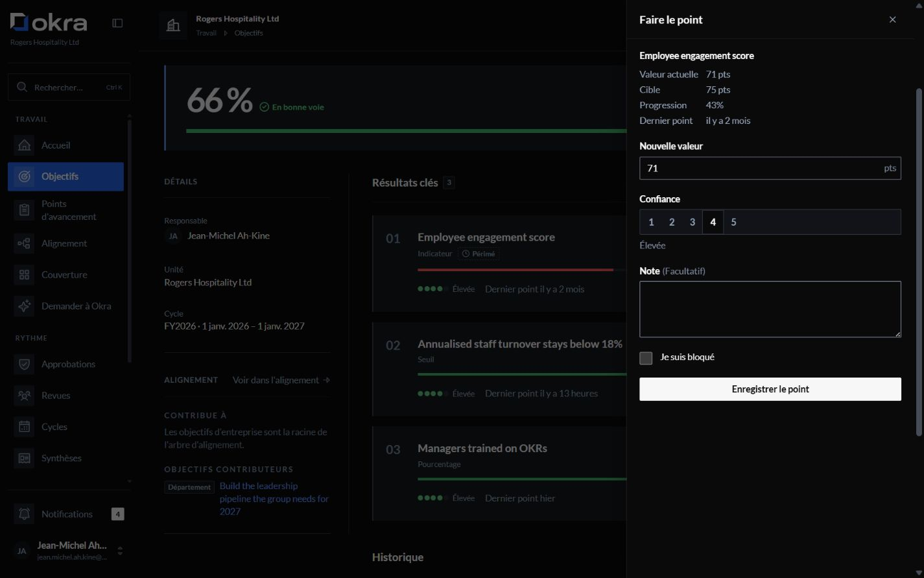Set confidence level to 2
924x578 pixels.
tap(672, 222)
